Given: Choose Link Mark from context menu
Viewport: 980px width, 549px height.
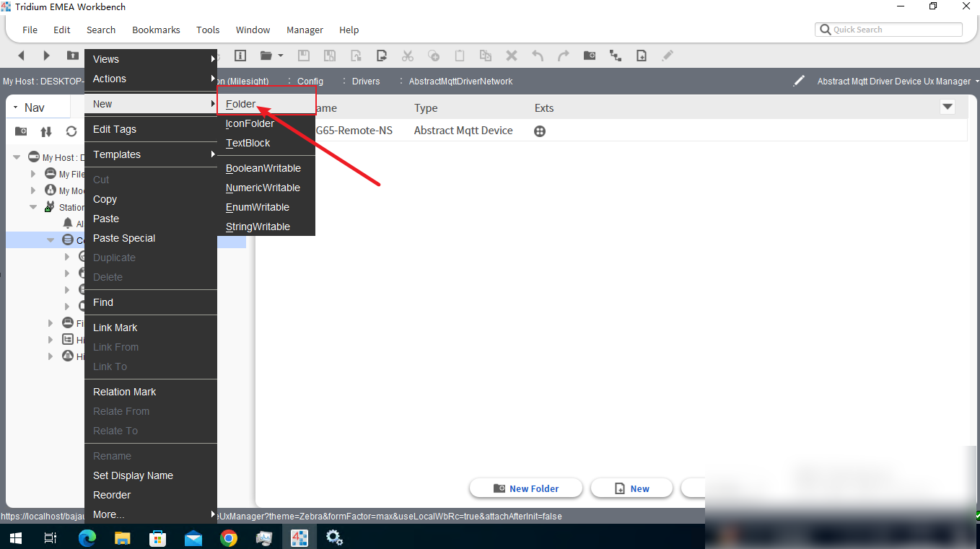Looking at the screenshot, I should pos(151,328).
